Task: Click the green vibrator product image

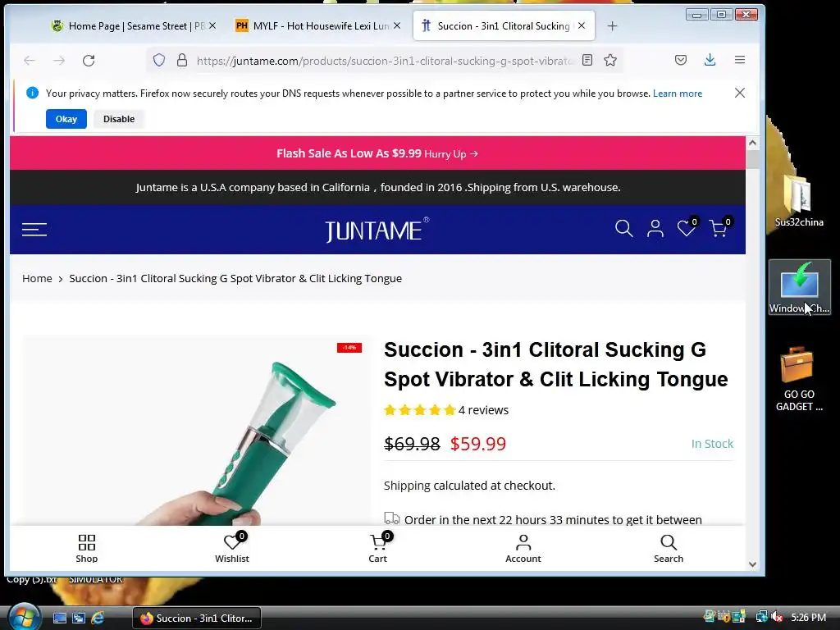Action: point(196,430)
